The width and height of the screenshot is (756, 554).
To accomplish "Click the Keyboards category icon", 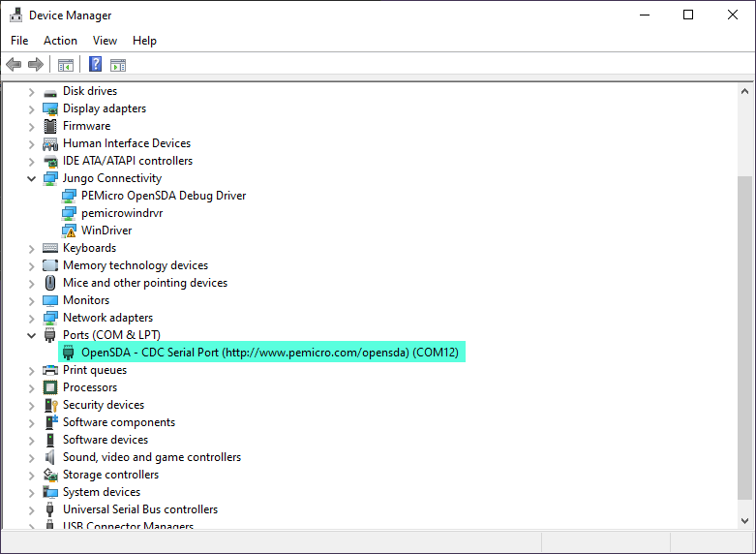I will pos(50,248).
